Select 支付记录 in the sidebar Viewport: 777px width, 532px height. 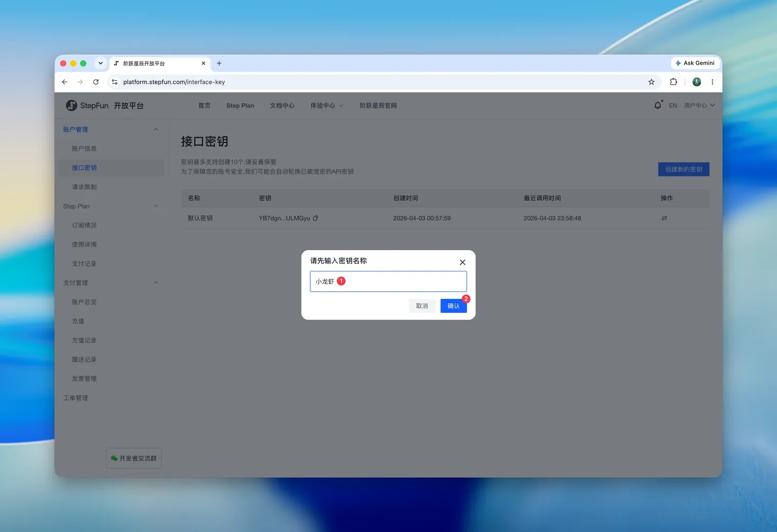[x=84, y=264]
